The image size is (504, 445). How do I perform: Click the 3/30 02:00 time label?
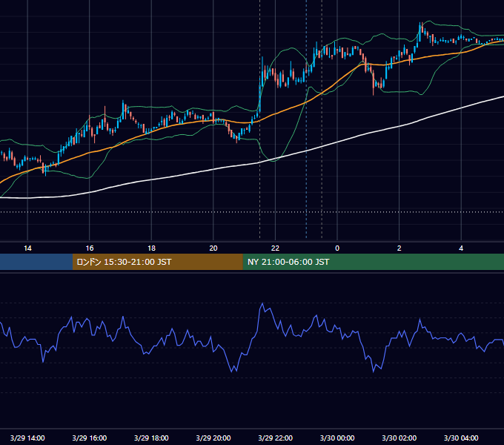coord(399,438)
